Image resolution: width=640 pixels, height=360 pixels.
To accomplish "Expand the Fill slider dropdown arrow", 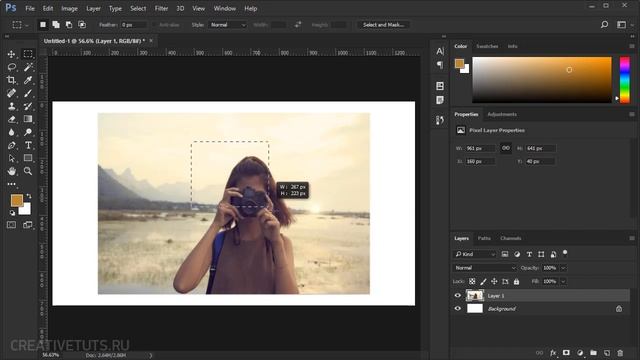I will click(x=563, y=282).
